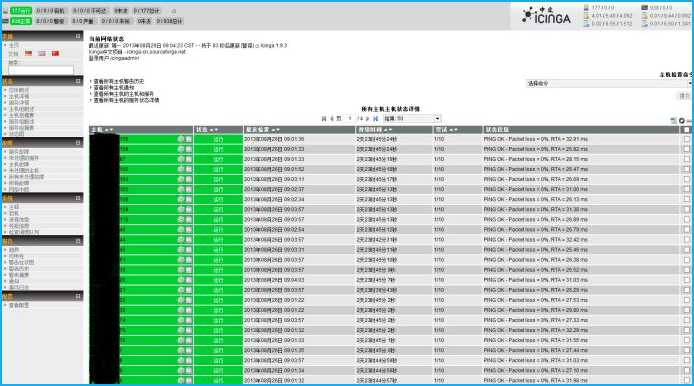Tick select-all checkbox in table header
Screen dimensions: 694x386
[x=686, y=130]
